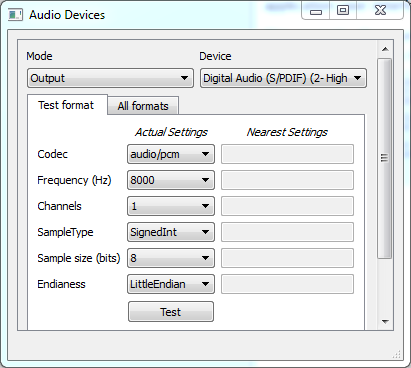This screenshot has width=411, height=368.
Task: Minimize the Audio Devices window
Action: tap(316, 11)
